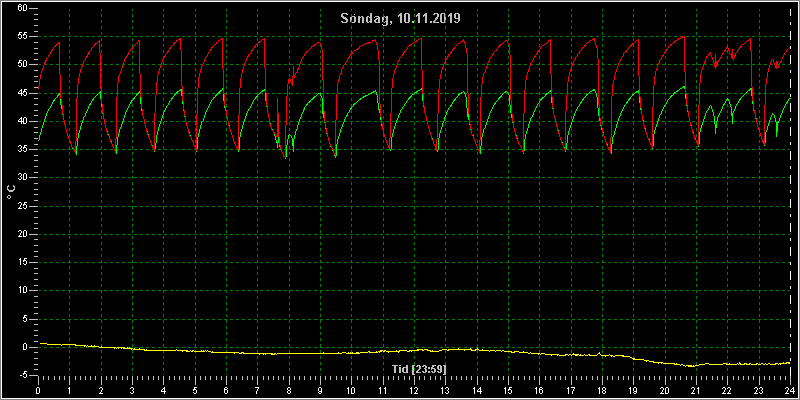Click the 55 value on temperature axis

(x=22, y=36)
